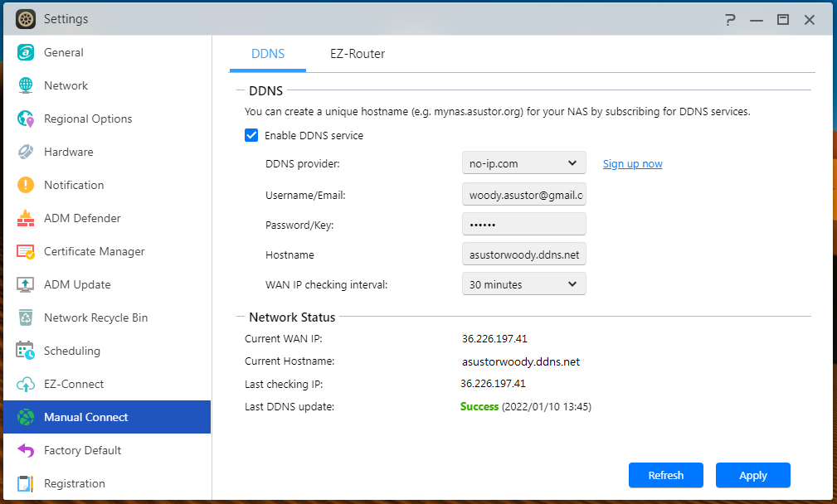This screenshot has width=837, height=504.
Task: Uncheck Enable DDNS service checkbox
Action: pos(251,135)
